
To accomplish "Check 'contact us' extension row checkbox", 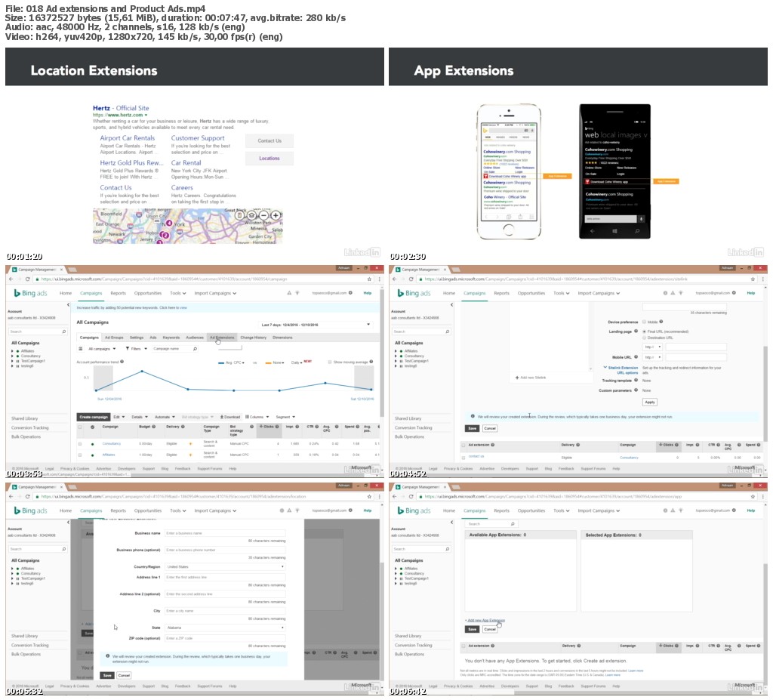I will (463, 458).
